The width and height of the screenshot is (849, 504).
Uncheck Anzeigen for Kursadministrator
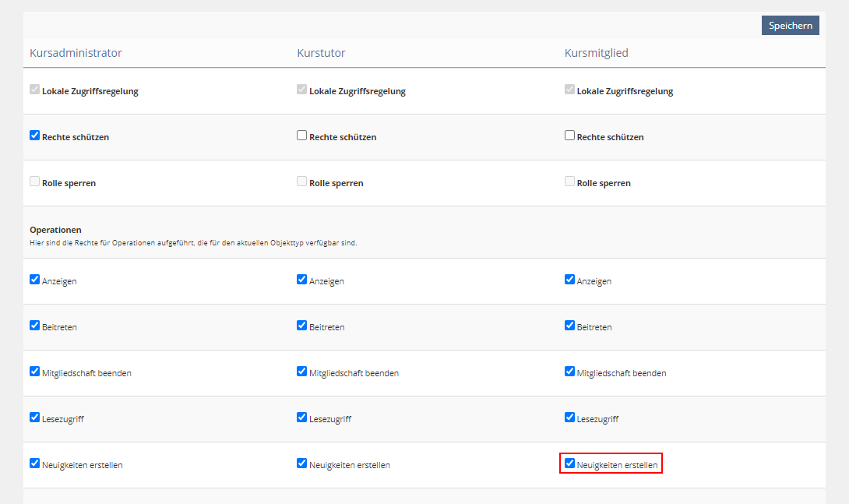click(x=34, y=280)
